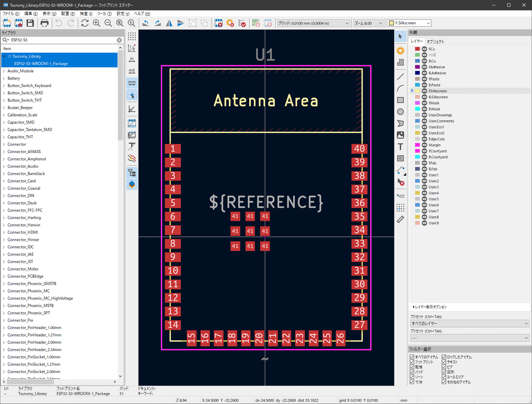Open the ファイル menu
Screen dimensions: 532x404
click(11, 14)
